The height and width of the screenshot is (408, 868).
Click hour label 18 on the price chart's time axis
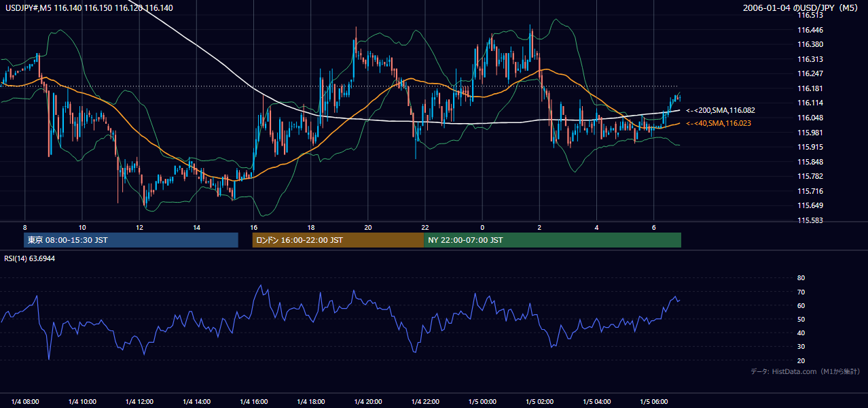pos(310,227)
